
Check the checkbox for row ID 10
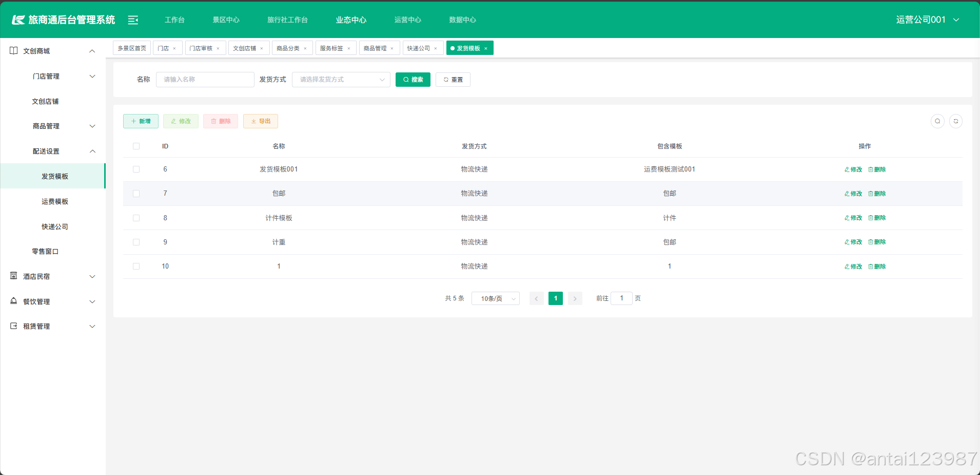136,267
